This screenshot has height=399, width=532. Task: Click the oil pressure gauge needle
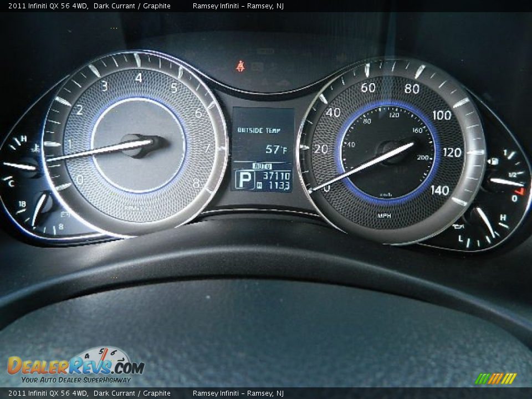click(485, 221)
